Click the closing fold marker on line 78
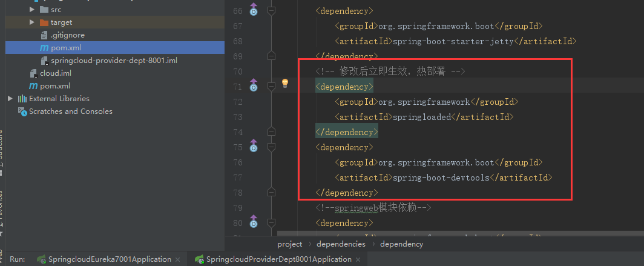 271,191
